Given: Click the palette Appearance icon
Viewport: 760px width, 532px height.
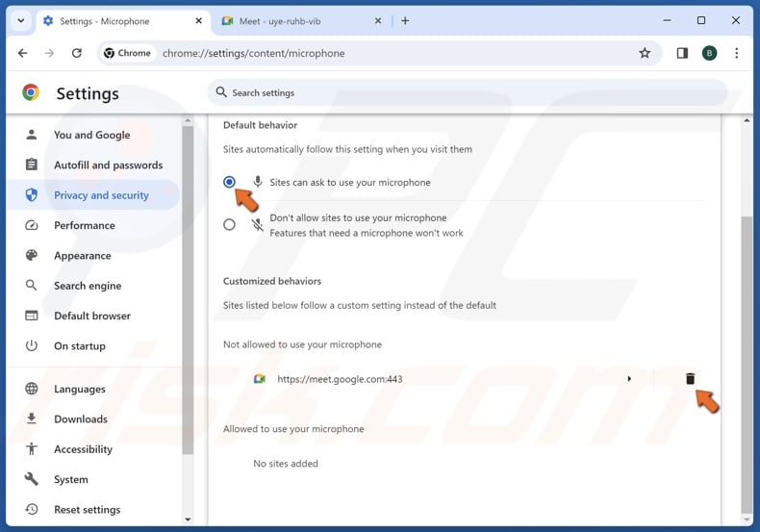Looking at the screenshot, I should (32, 255).
